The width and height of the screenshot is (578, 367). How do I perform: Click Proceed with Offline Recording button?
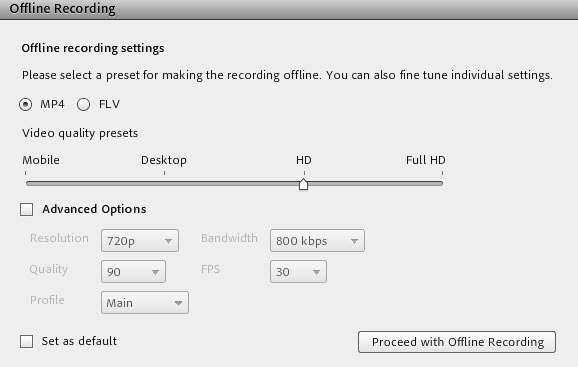457,342
